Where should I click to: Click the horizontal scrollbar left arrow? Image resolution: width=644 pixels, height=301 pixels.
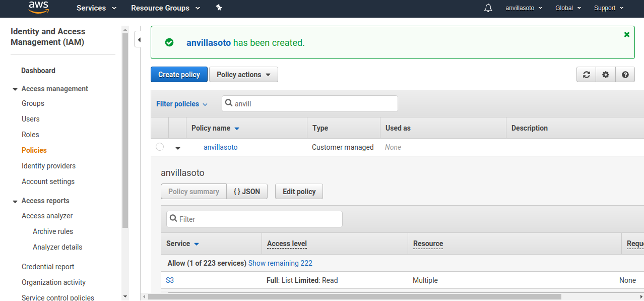pyautogui.click(x=144, y=296)
